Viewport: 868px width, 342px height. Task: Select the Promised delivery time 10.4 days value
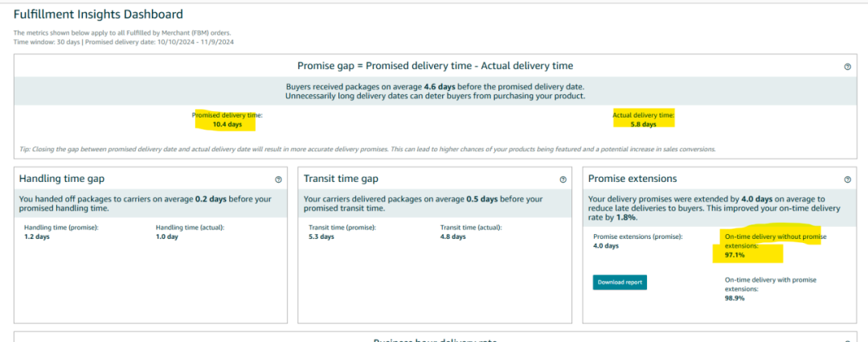pos(227,125)
